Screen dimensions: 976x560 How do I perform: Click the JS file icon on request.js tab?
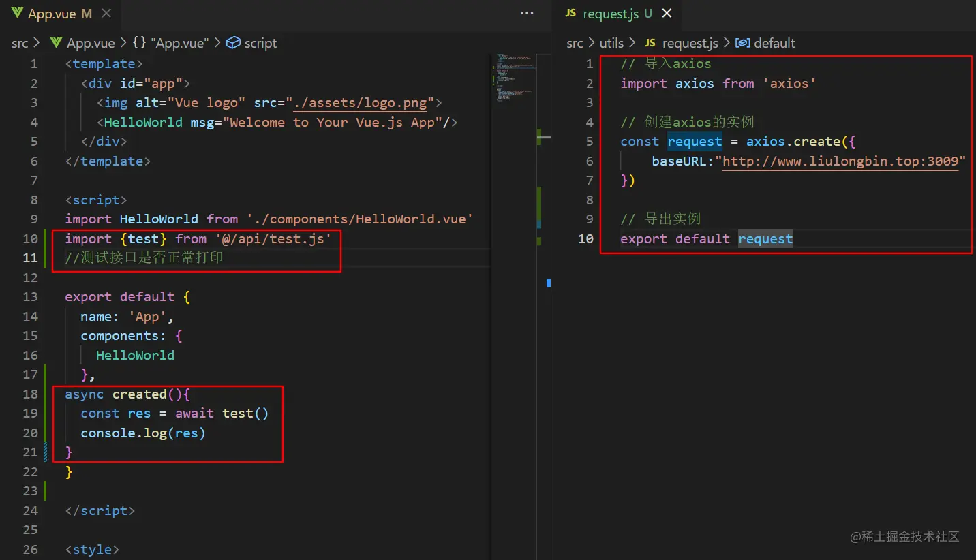click(x=570, y=13)
